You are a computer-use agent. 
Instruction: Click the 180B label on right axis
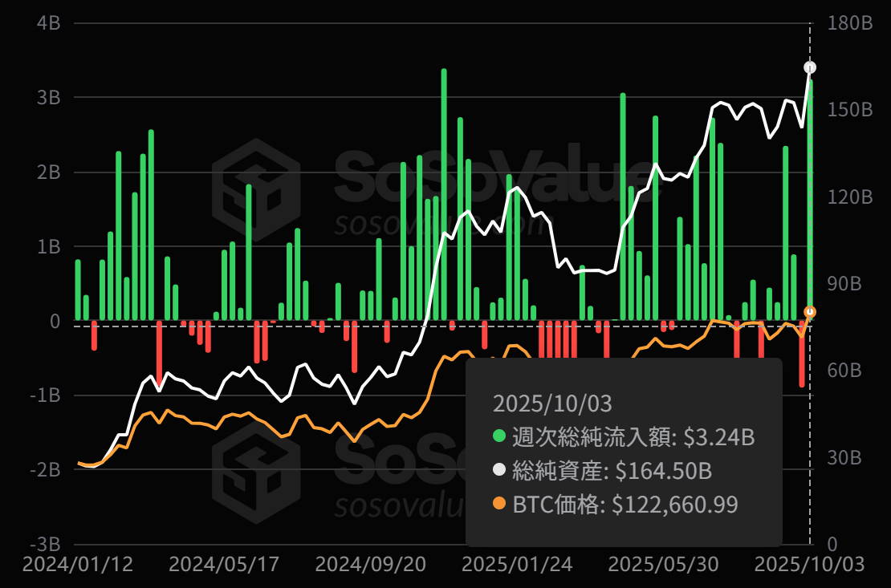(x=848, y=23)
